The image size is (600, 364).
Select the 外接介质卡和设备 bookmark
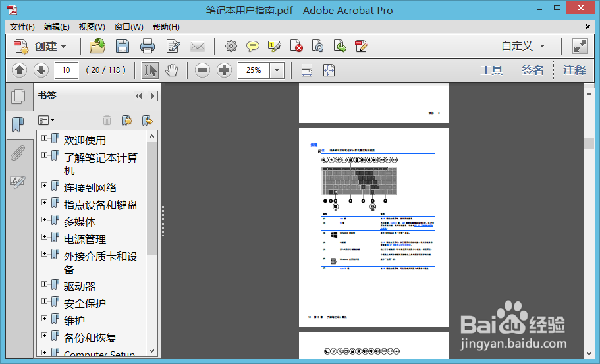tap(101, 263)
